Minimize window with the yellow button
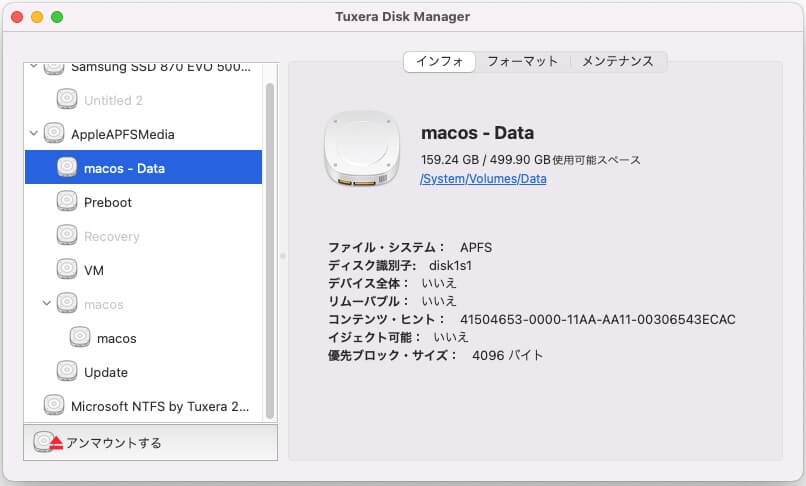The image size is (806, 486). (37, 17)
